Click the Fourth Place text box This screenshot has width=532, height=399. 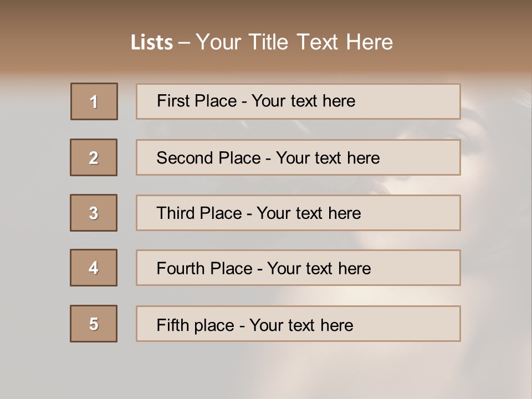(298, 268)
